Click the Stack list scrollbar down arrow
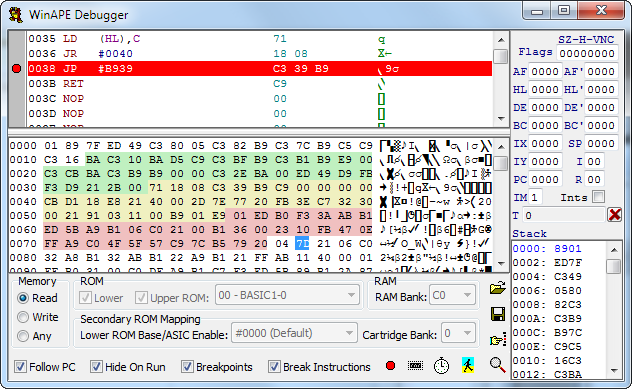The width and height of the screenshot is (632, 389). [614, 371]
